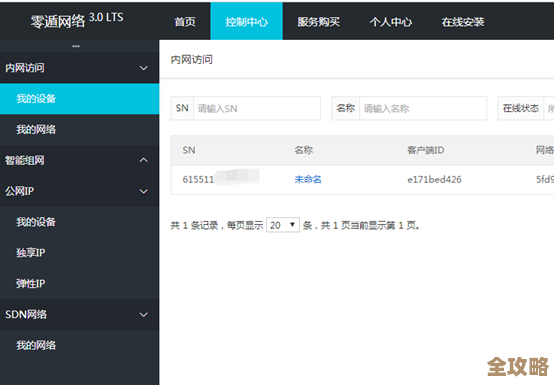Screen dimensions: 554x385
Task: Click the SDN网络 sidebar heading
Action: pos(26,315)
